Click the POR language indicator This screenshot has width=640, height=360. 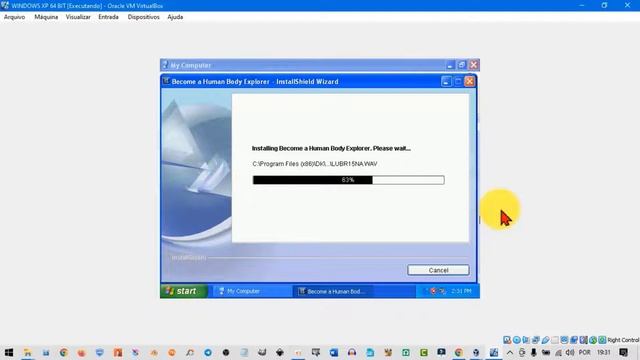point(584,352)
